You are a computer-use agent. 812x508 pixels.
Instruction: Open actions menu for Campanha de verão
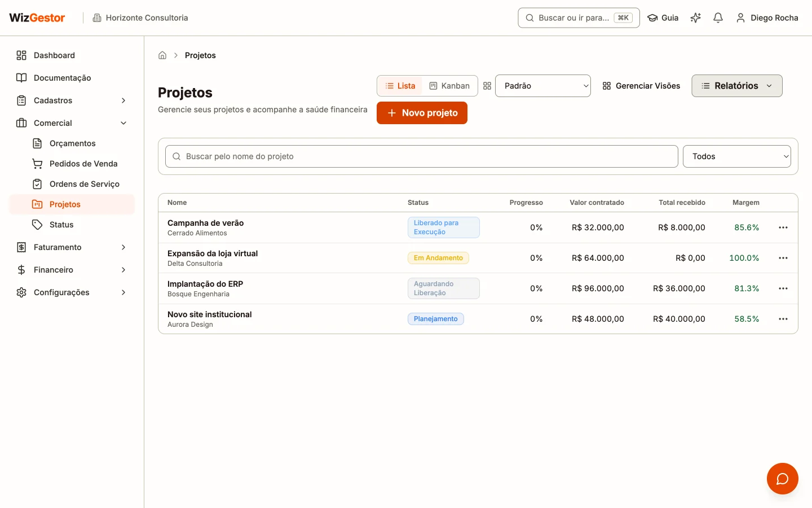click(x=783, y=227)
